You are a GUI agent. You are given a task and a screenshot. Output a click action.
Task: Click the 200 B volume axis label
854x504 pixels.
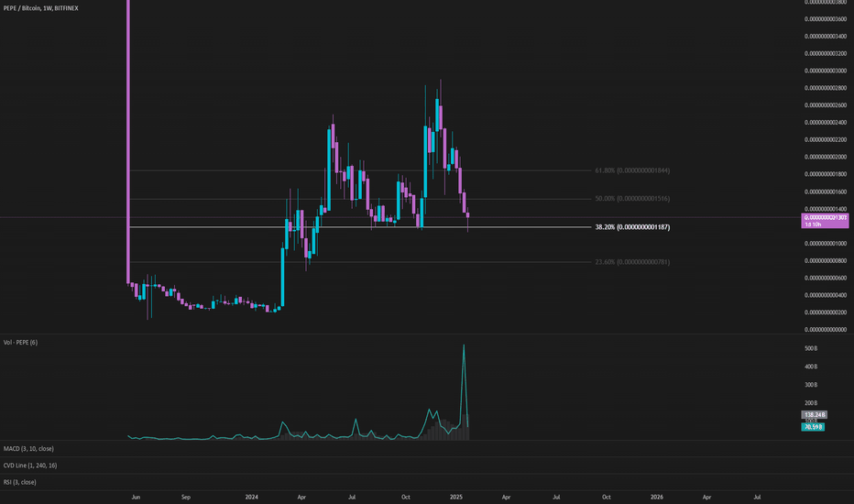[811, 403]
